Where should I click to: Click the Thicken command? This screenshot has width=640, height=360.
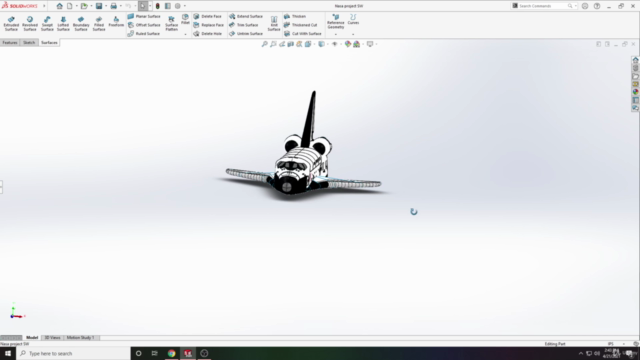[x=295, y=16]
